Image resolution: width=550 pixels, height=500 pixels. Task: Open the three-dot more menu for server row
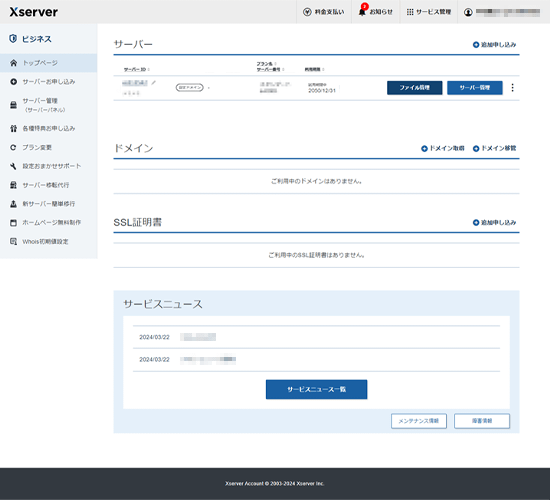pyautogui.click(x=512, y=88)
